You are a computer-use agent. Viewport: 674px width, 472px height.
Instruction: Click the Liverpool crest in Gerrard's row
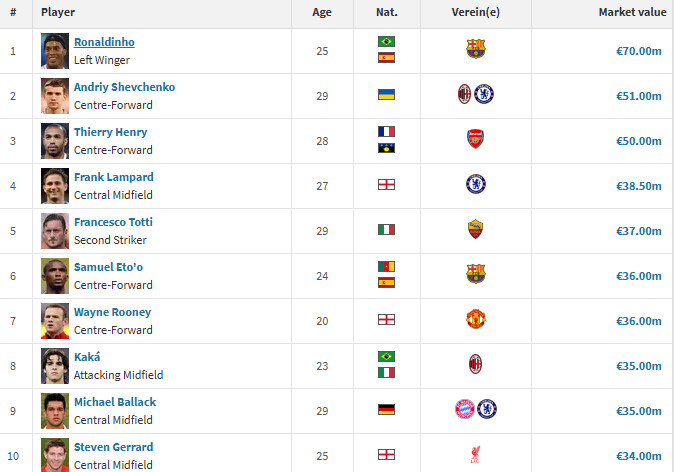(x=475, y=454)
